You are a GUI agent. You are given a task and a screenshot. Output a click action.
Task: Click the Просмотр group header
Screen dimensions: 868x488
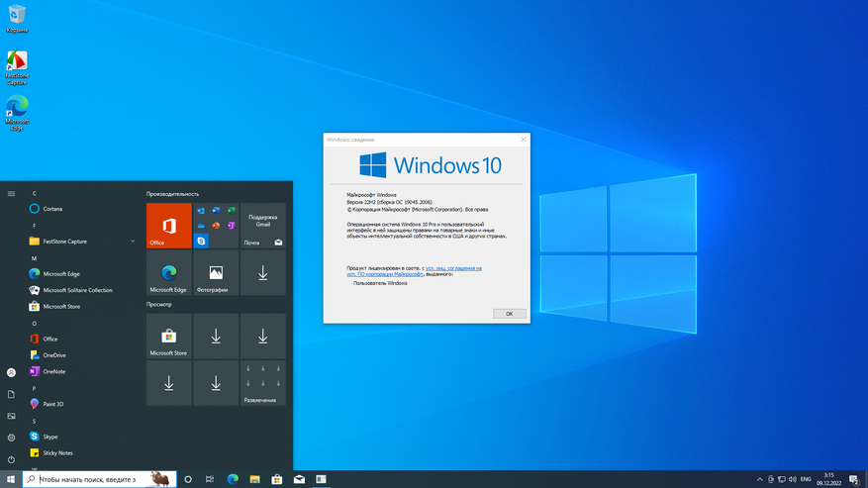[x=159, y=304]
